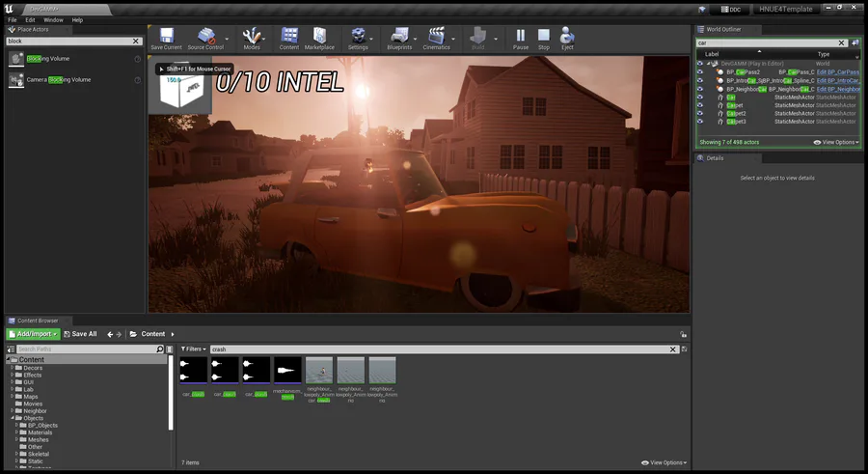
Task: Clear the World Outliner search box
Action: tap(841, 42)
